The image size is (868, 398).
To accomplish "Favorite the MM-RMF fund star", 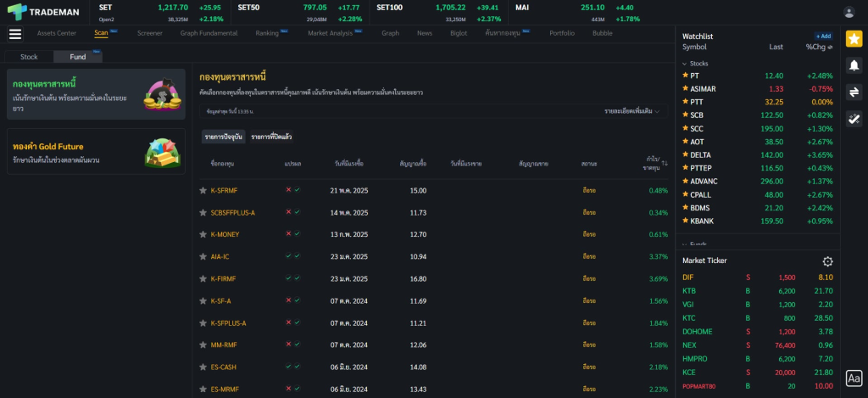I will click(x=203, y=345).
